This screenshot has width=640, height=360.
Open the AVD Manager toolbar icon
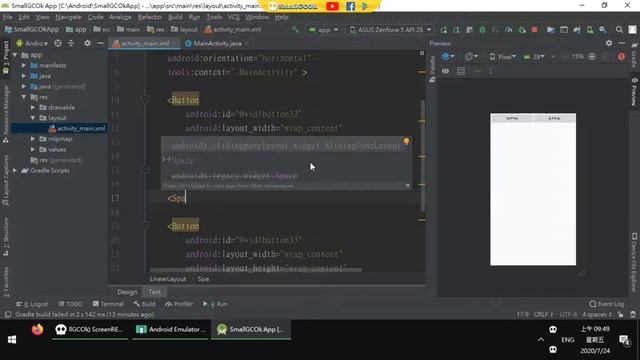coord(590,30)
